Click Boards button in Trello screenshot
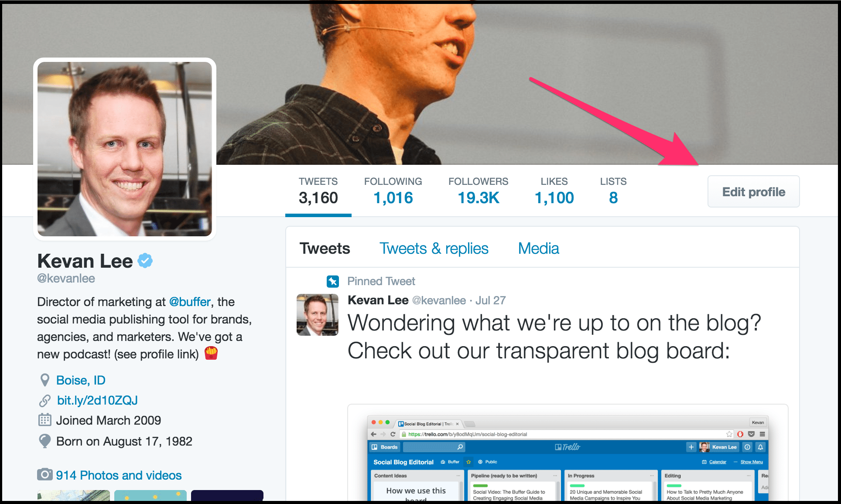 click(x=385, y=447)
